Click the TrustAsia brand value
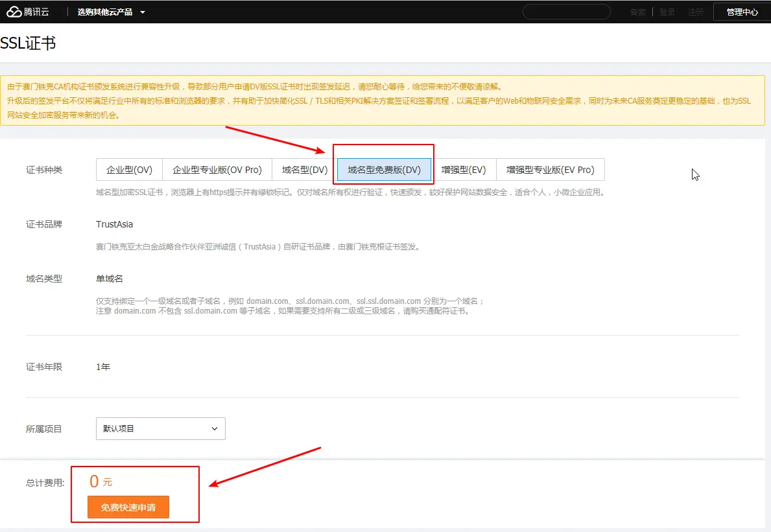The width and height of the screenshot is (771, 532). (115, 224)
